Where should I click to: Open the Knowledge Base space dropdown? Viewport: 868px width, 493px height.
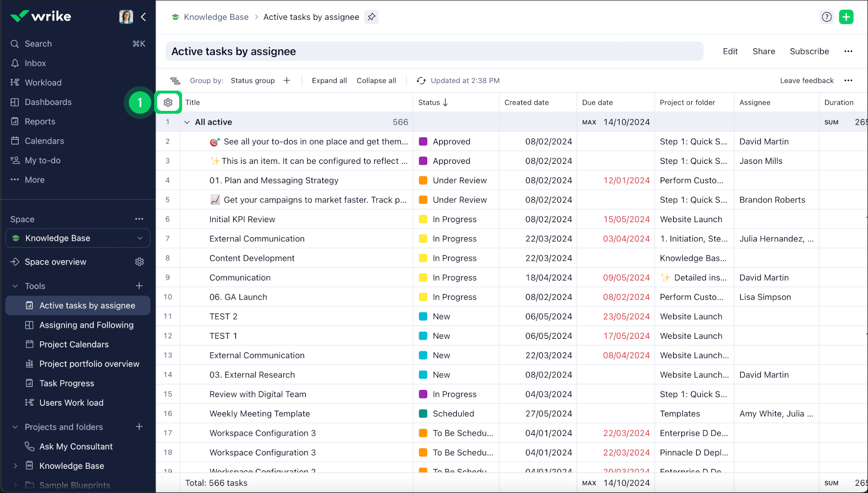(x=78, y=238)
